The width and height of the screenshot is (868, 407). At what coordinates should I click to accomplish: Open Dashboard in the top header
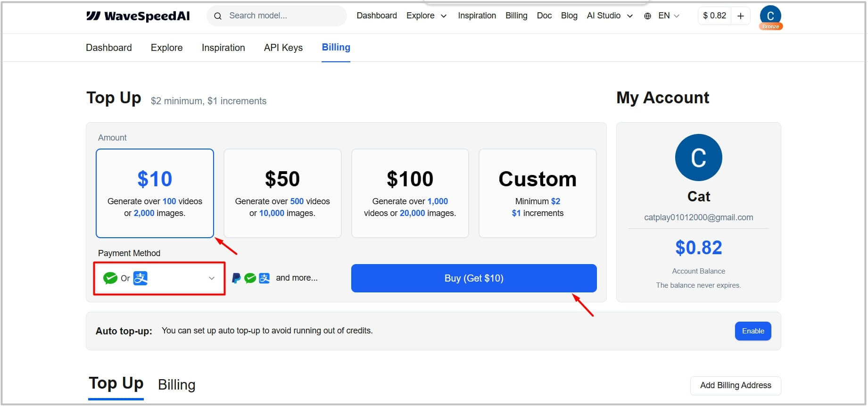[377, 16]
